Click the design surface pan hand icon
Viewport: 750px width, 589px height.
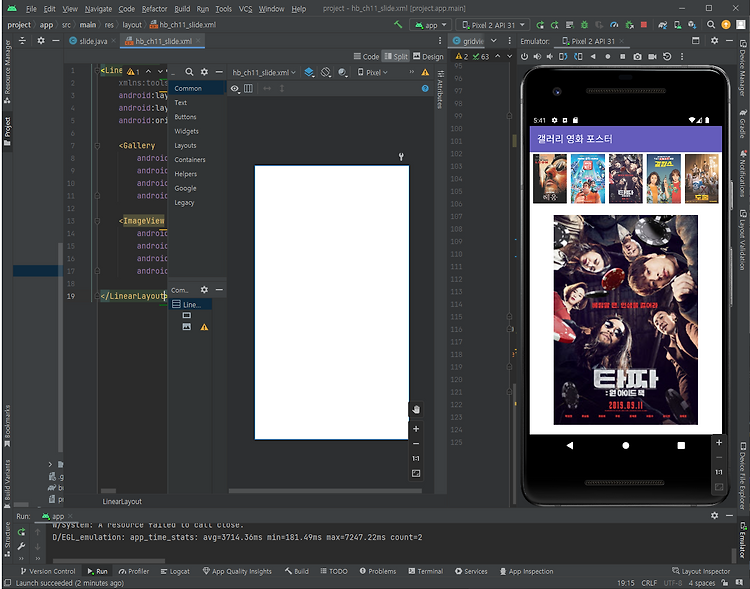(416, 410)
